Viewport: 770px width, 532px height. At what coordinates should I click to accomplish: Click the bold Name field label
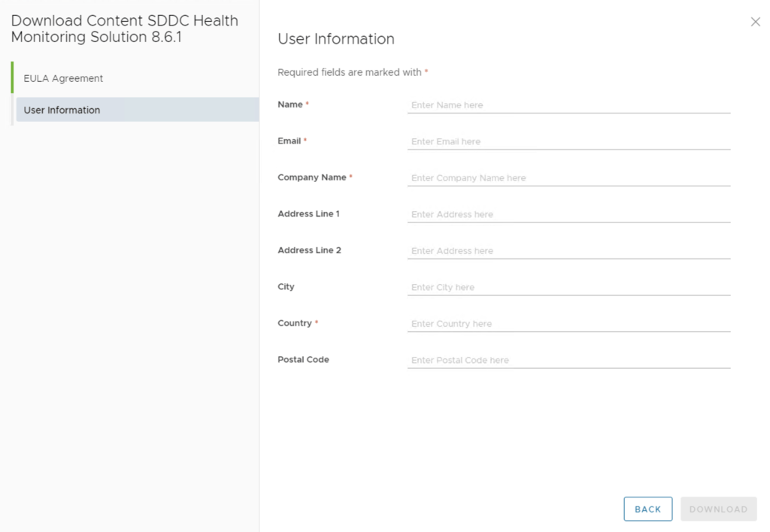coord(290,104)
